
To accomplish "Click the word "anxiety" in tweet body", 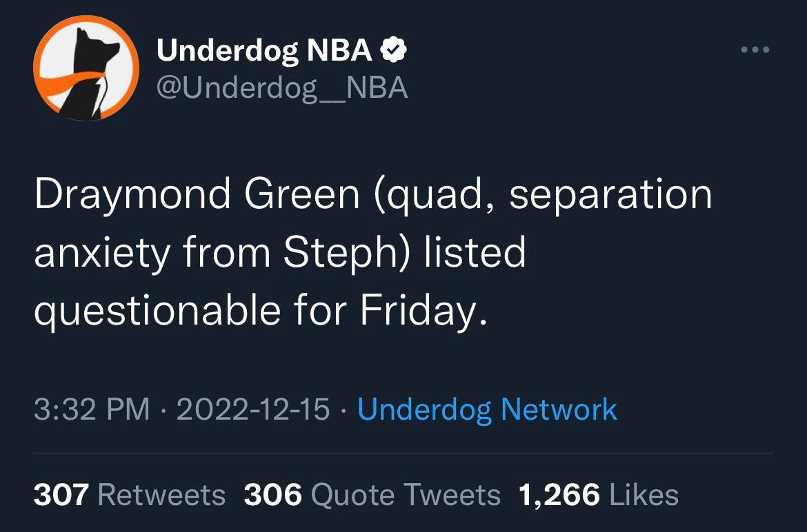I will tap(101, 253).
